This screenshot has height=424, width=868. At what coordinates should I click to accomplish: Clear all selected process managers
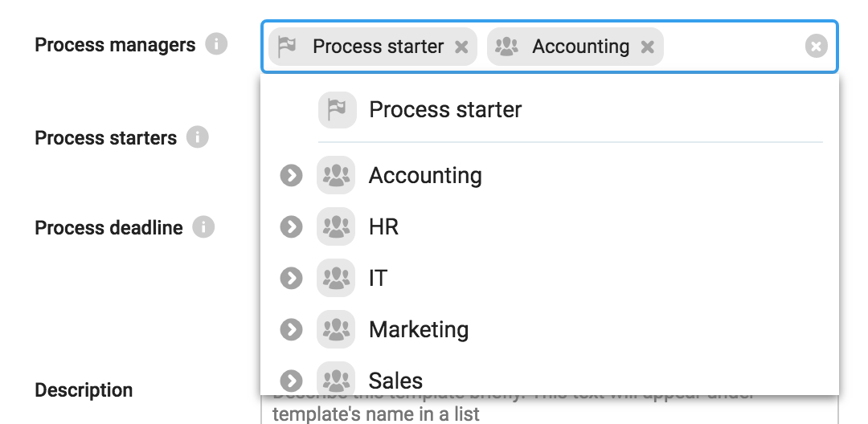(816, 47)
